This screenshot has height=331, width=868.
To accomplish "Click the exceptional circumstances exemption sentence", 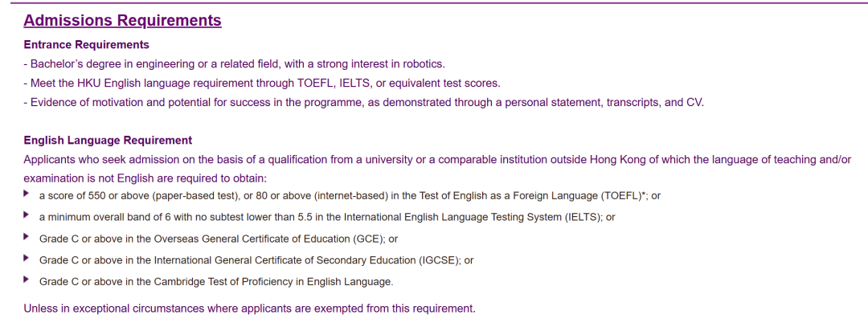I will click(249, 309).
